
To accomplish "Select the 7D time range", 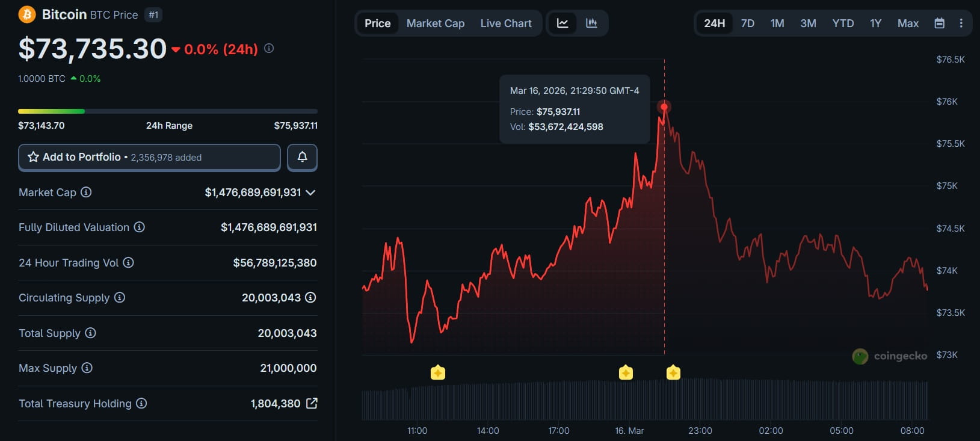I will coord(748,23).
